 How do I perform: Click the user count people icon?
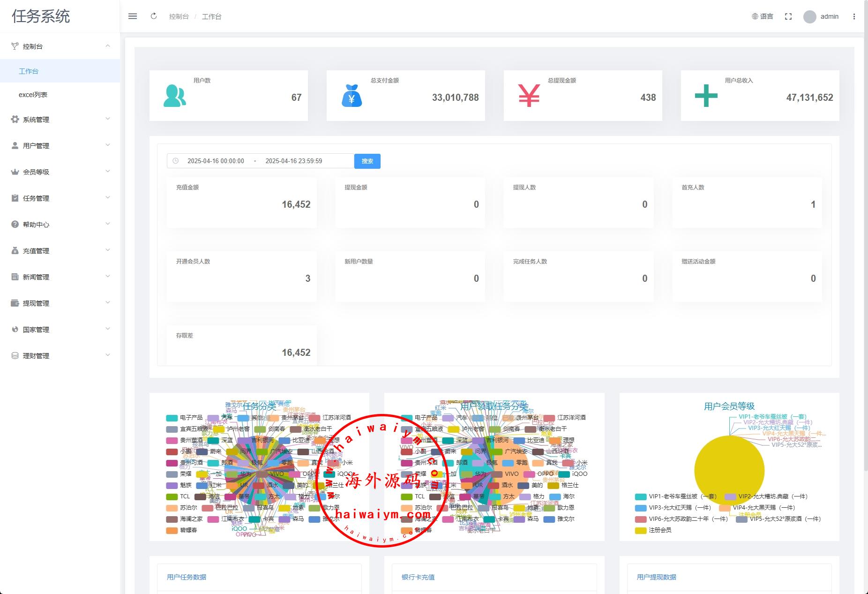click(174, 96)
